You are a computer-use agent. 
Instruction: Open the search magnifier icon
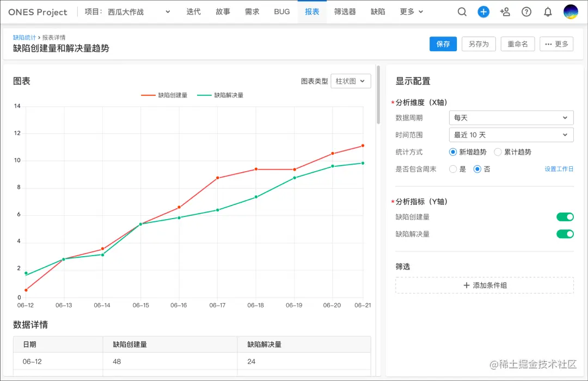coord(462,12)
